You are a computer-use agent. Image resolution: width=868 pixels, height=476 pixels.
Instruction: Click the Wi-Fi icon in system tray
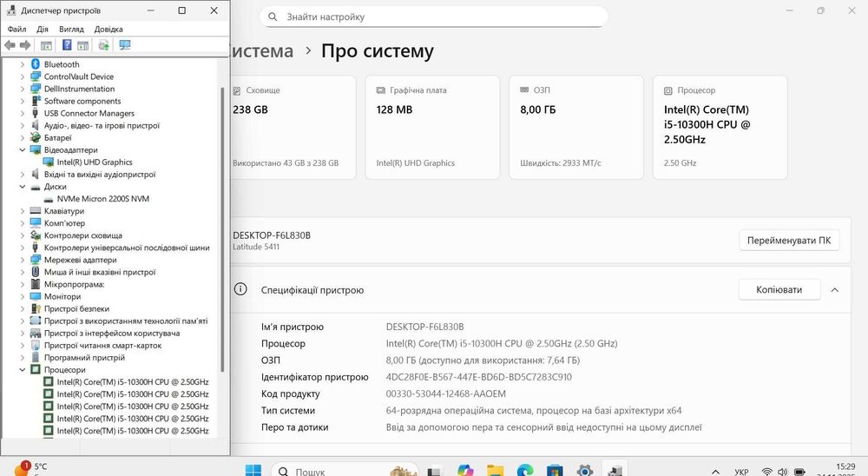[766, 472]
